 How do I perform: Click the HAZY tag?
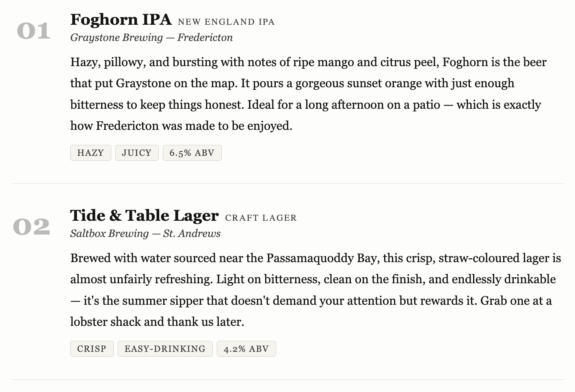pos(90,153)
